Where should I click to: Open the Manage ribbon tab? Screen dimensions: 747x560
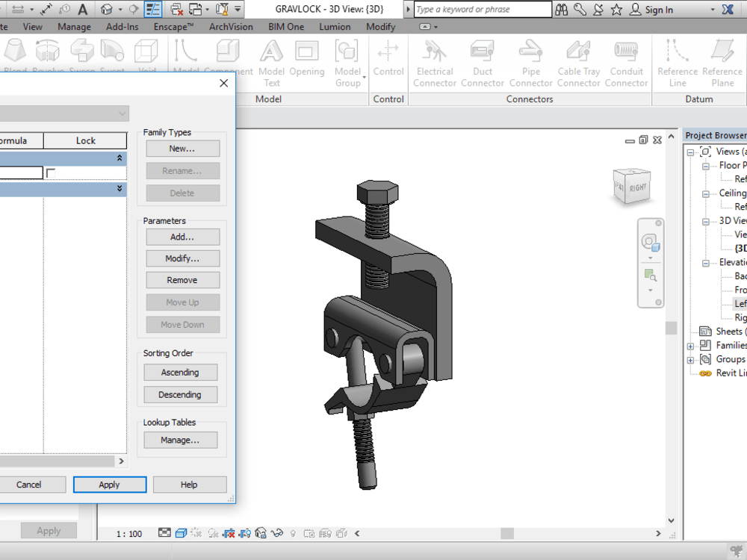pos(74,26)
